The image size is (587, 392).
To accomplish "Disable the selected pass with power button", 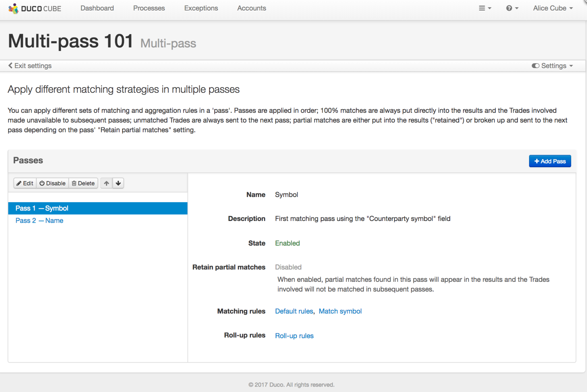I will (x=53, y=183).
